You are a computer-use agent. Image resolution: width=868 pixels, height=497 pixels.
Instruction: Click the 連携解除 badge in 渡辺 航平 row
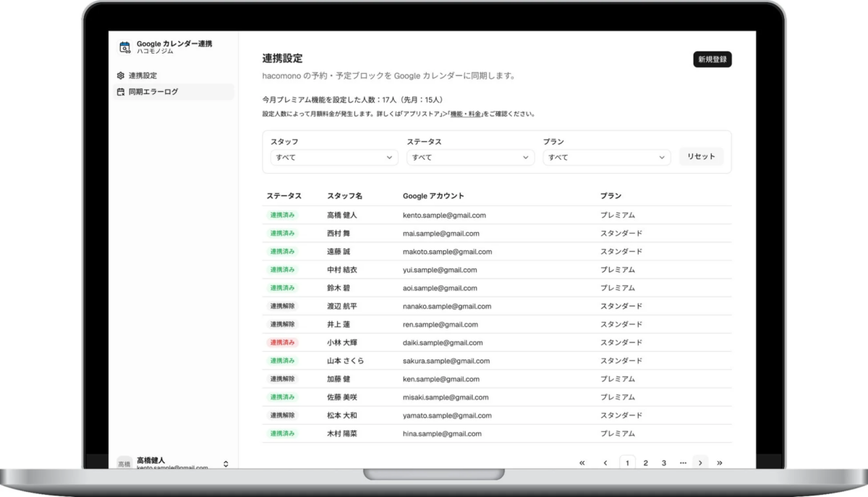pyautogui.click(x=282, y=306)
